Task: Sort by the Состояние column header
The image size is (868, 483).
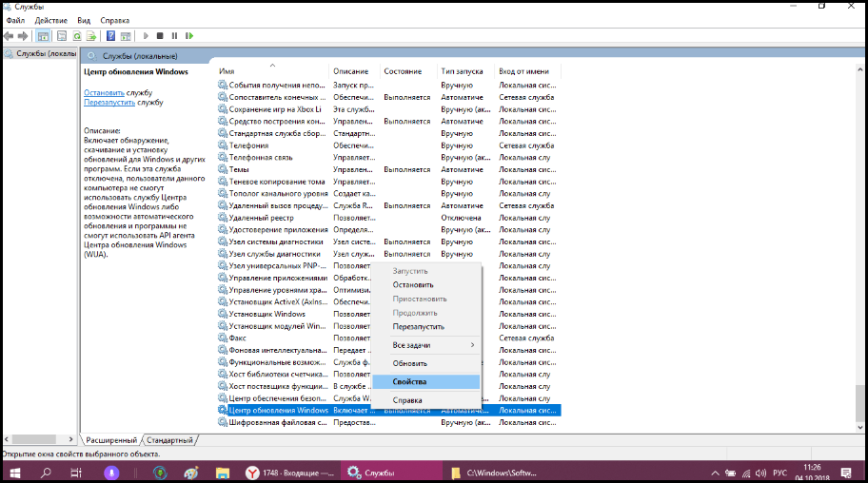Action: (408, 71)
